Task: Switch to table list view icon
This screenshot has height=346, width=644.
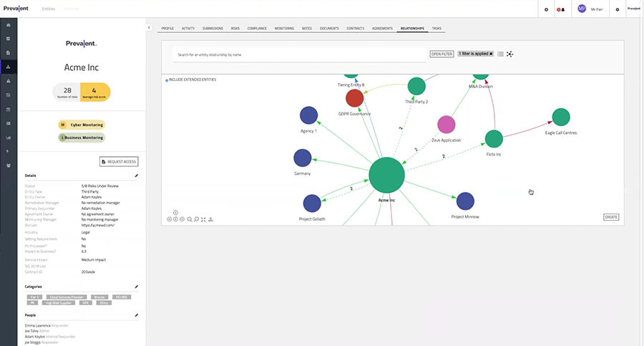Action: pyautogui.click(x=500, y=54)
